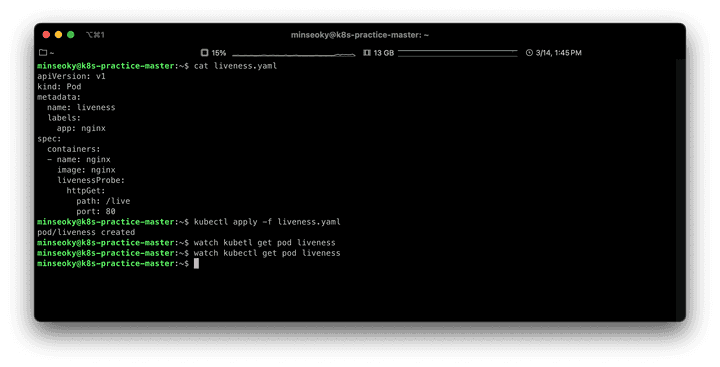This screenshot has width=720, height=367.
Task: Click the tilde path label beside folder icon
Action: tap(52, 53)
